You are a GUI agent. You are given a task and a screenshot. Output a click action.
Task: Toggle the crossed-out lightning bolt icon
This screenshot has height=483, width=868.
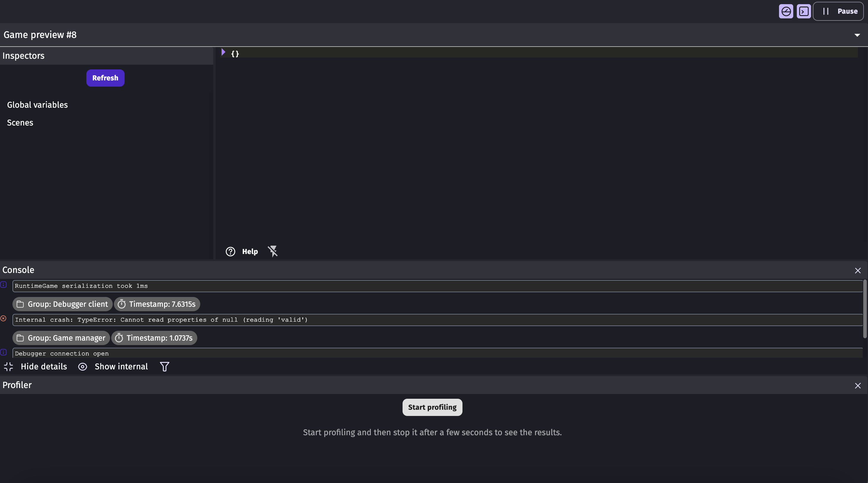[x=273, y=251]
